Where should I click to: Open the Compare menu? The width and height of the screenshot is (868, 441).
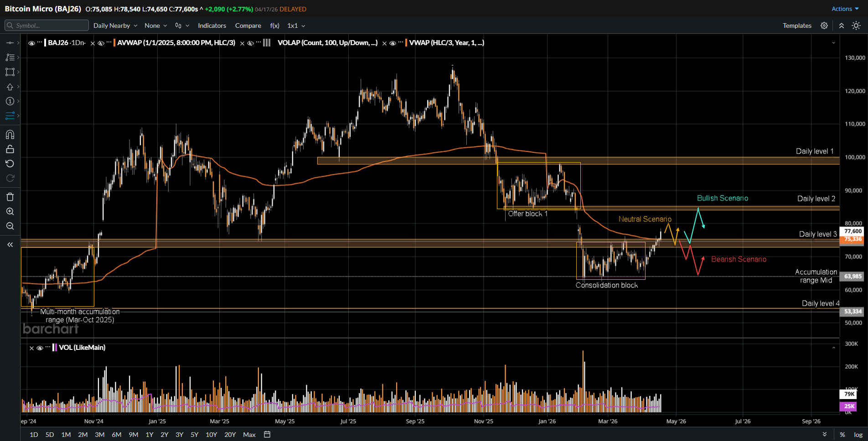248,26
